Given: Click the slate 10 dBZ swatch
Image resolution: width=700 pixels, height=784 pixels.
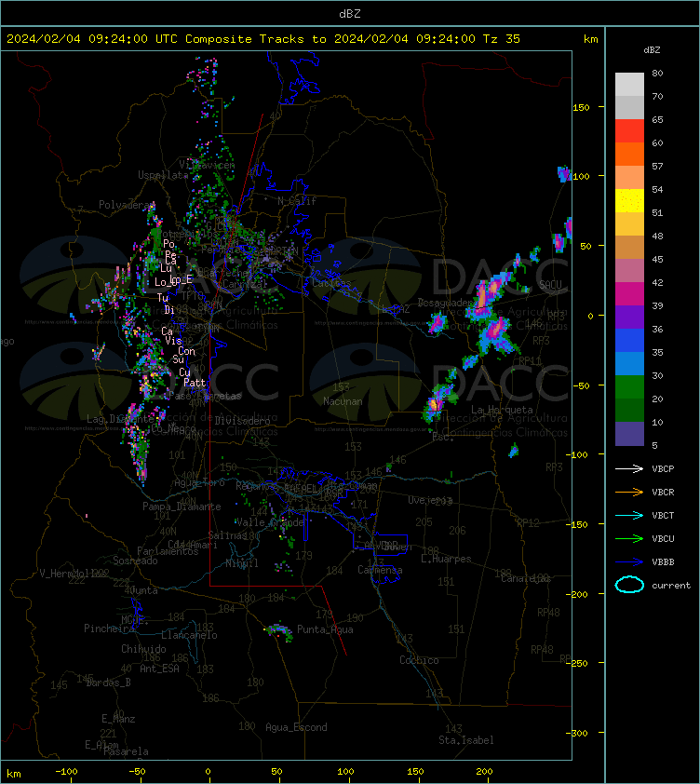Looking at the screenshot, I should click(x=629, y=434).
